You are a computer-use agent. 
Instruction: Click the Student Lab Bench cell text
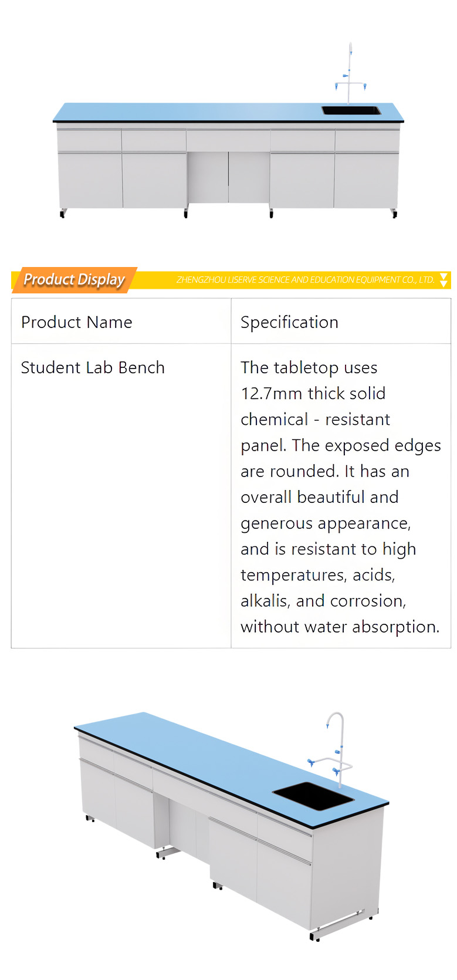click(x=93, y=368)
